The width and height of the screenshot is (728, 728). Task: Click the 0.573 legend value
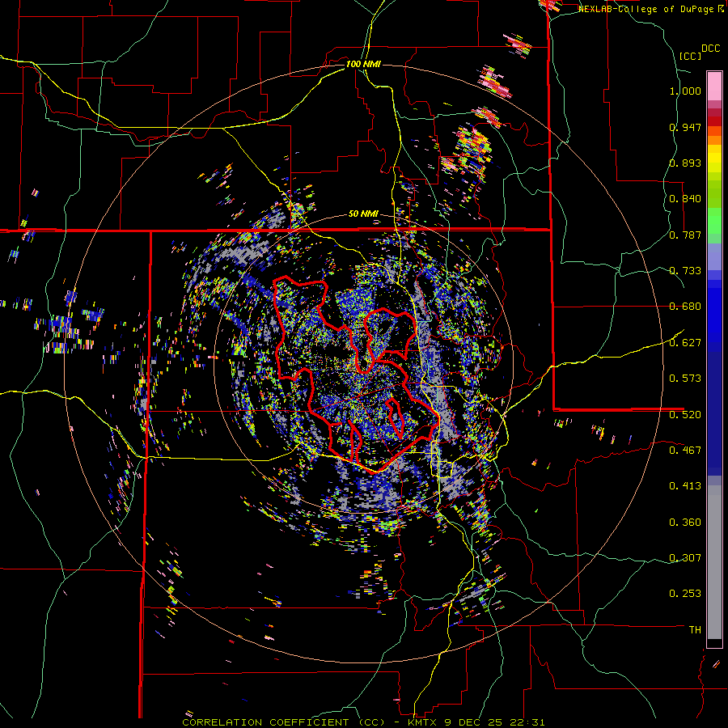tap(685, 379)
